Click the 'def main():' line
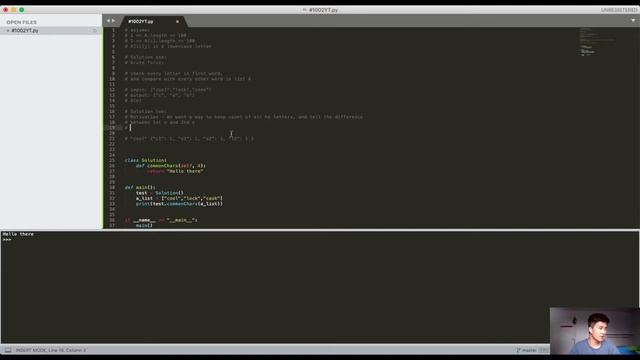This screenshot has height=360, width=640. pos(140,187)
